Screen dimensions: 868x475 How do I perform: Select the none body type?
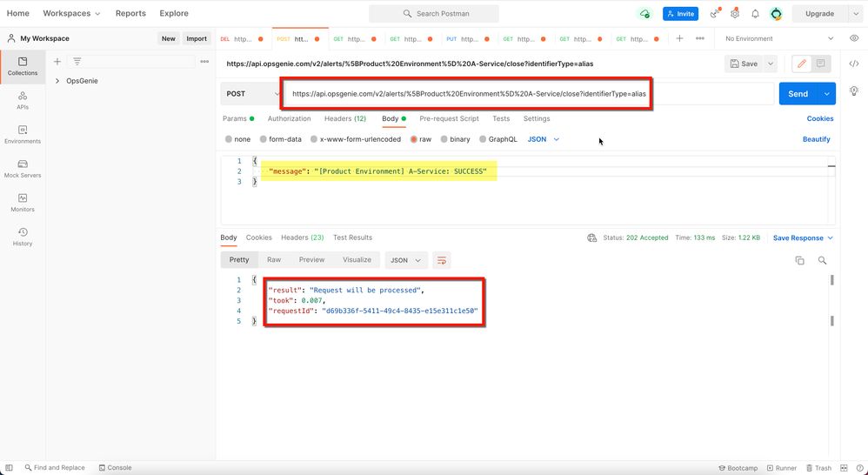pos(229,139)
